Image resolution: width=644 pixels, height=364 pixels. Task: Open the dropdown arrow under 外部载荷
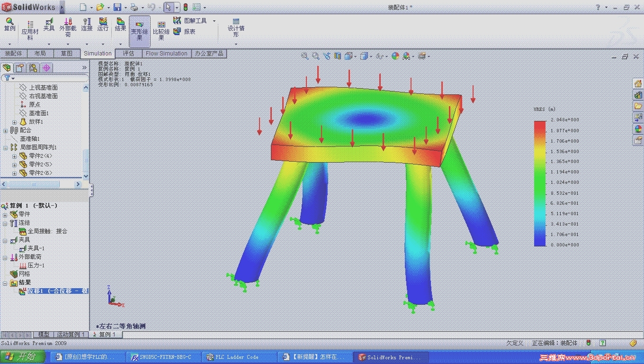(68, 44)
